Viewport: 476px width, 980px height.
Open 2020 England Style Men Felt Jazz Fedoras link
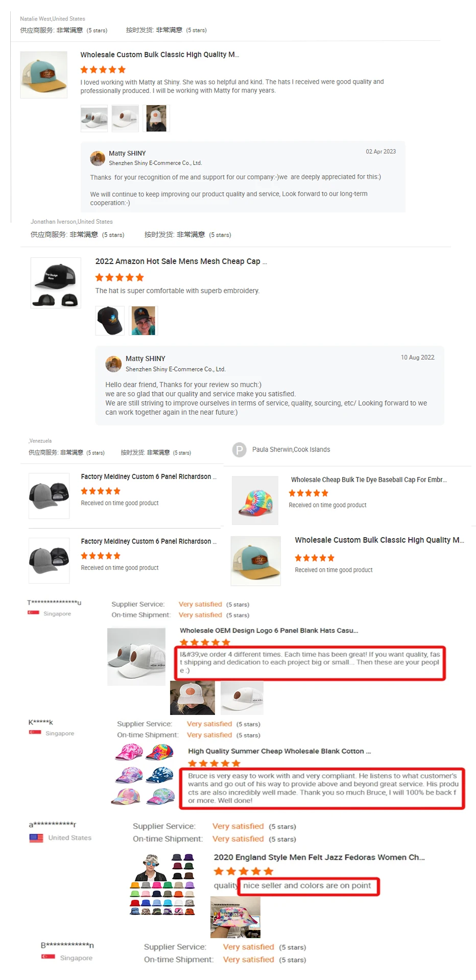tap(319, 857)
